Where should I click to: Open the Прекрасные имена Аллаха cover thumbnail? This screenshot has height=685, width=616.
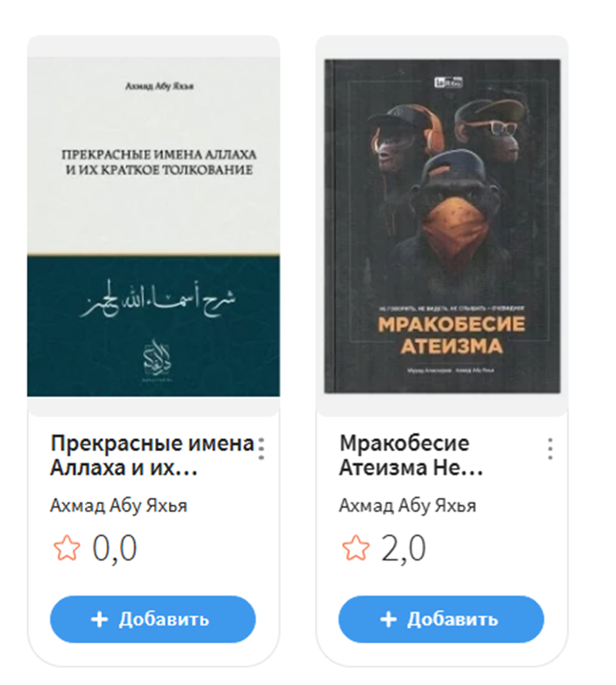(x=153, y=227)
